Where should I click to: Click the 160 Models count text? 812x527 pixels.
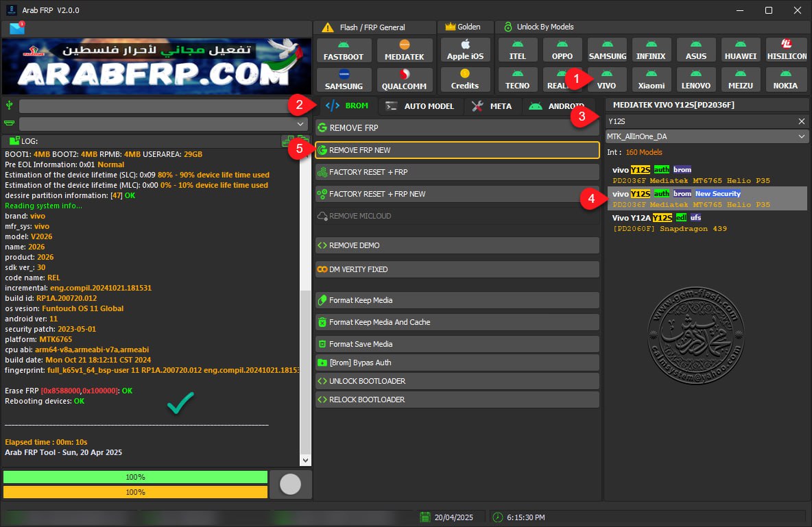[x=644, y=152]
